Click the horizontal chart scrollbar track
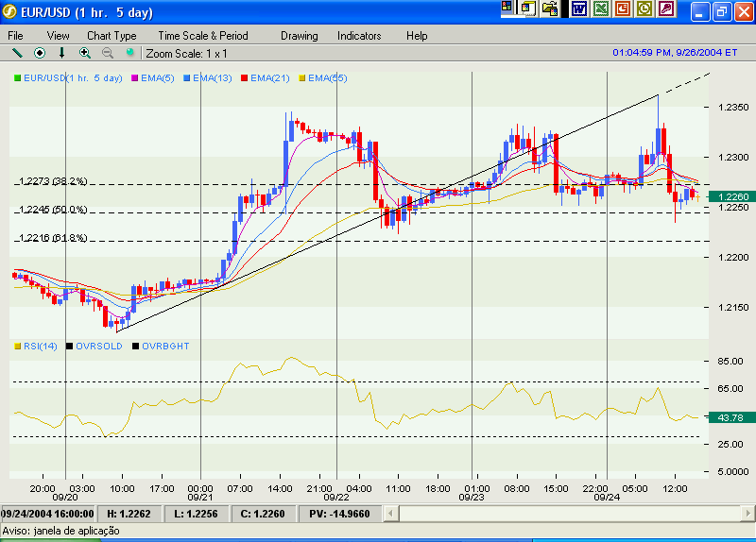Image resolution: width=756 pixels, height=542 pixels. tap(569, 514)
